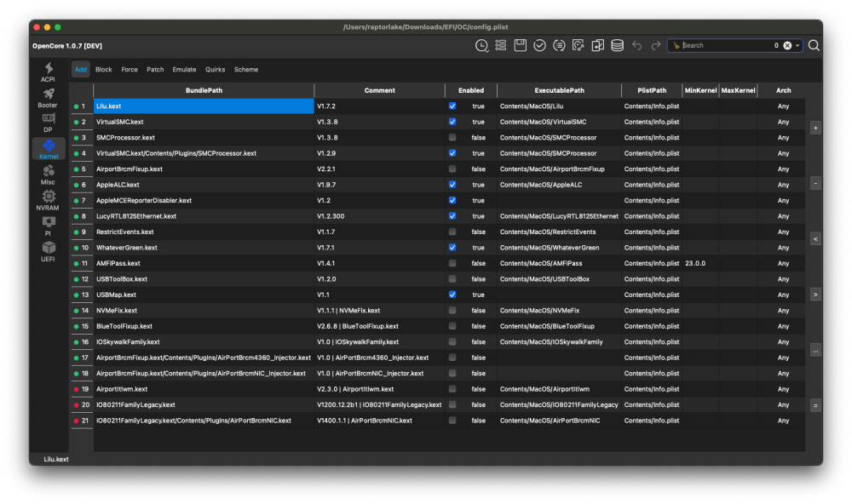Open the Booter sidebar section

[x=48, y=98]
